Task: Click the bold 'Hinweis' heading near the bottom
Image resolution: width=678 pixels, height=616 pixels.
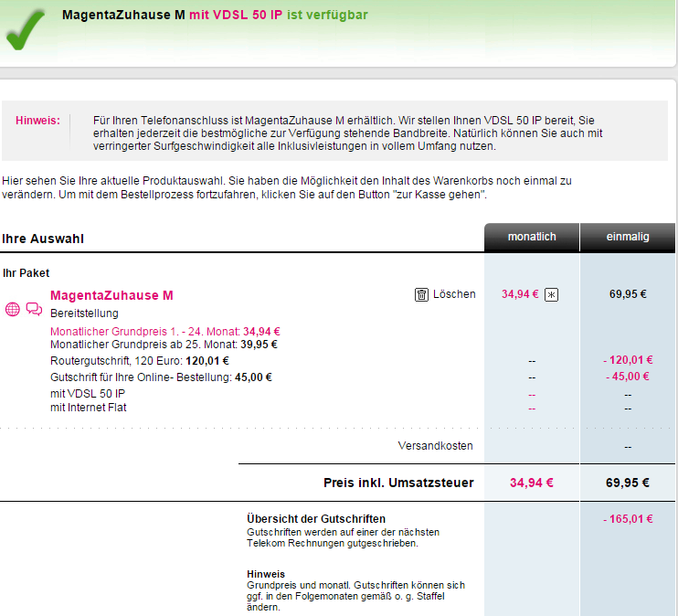Action: click(266, 574)
